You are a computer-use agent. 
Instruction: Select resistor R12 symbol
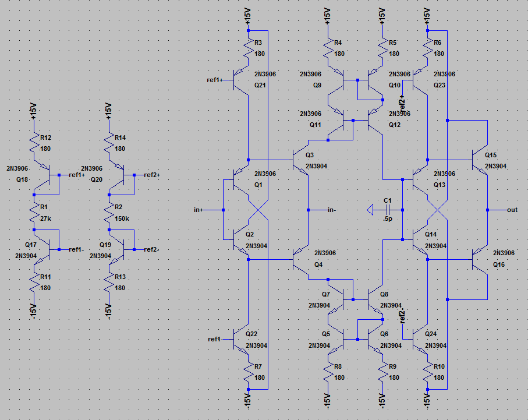coord(35,143)
